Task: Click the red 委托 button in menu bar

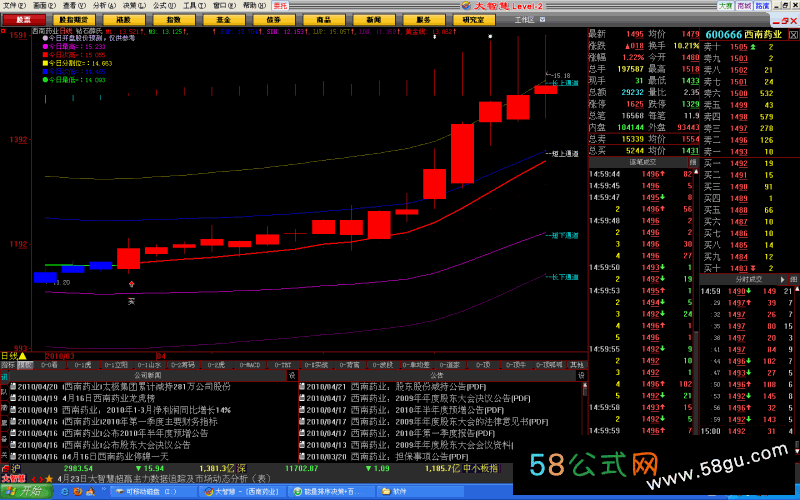Action: point(280,6)
